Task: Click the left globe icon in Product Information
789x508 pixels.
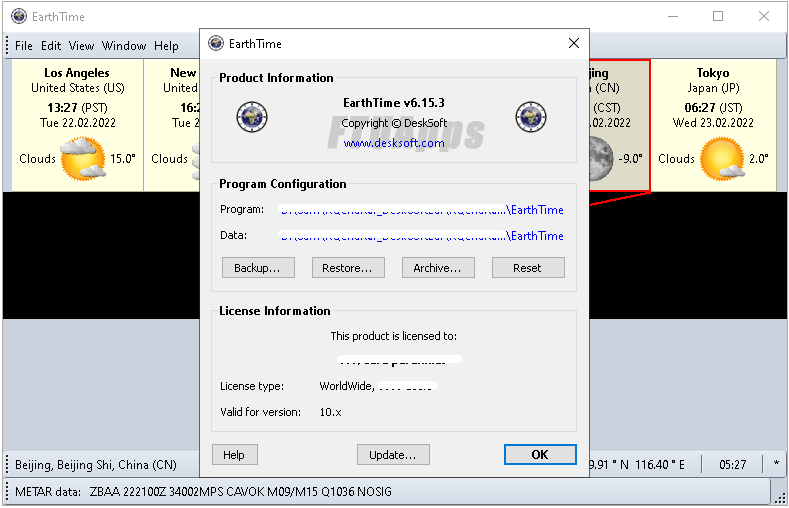Action: tap(252, 117)
